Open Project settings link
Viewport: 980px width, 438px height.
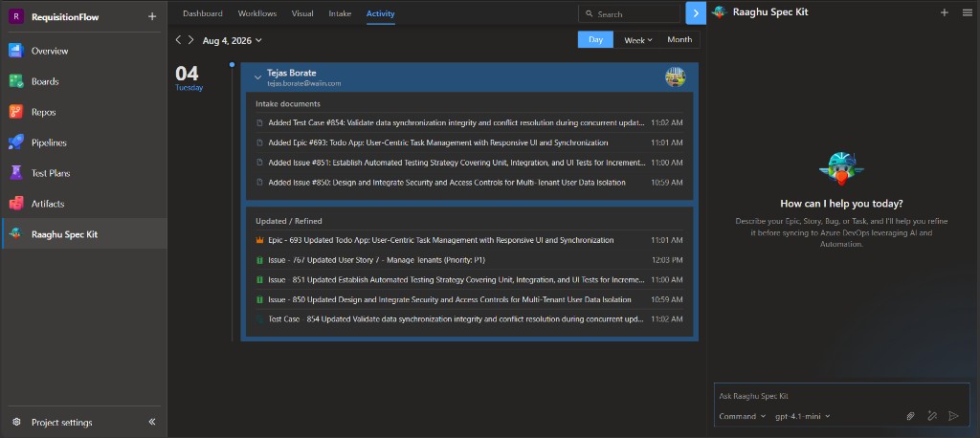tap(62, 423)
